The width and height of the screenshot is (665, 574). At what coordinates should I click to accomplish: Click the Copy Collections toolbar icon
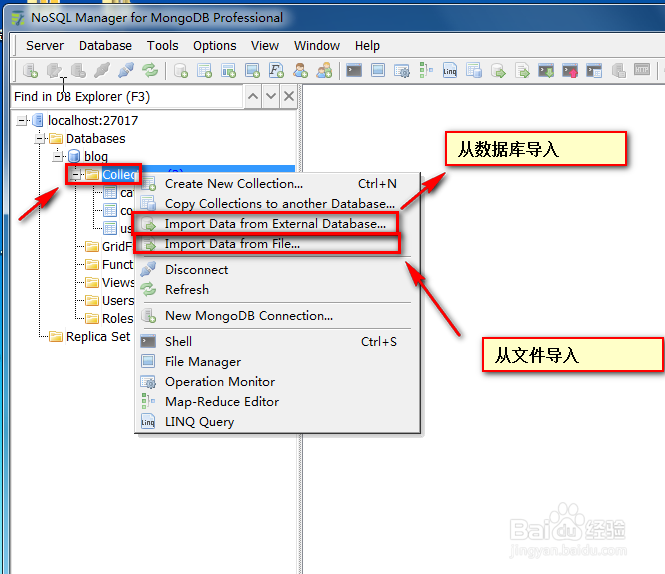(474, 70)
